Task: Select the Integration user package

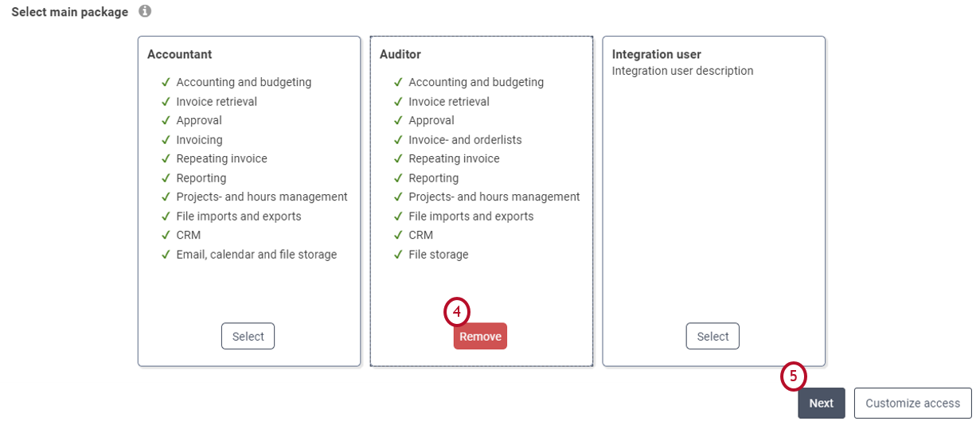Action: [x=713, y=336]
